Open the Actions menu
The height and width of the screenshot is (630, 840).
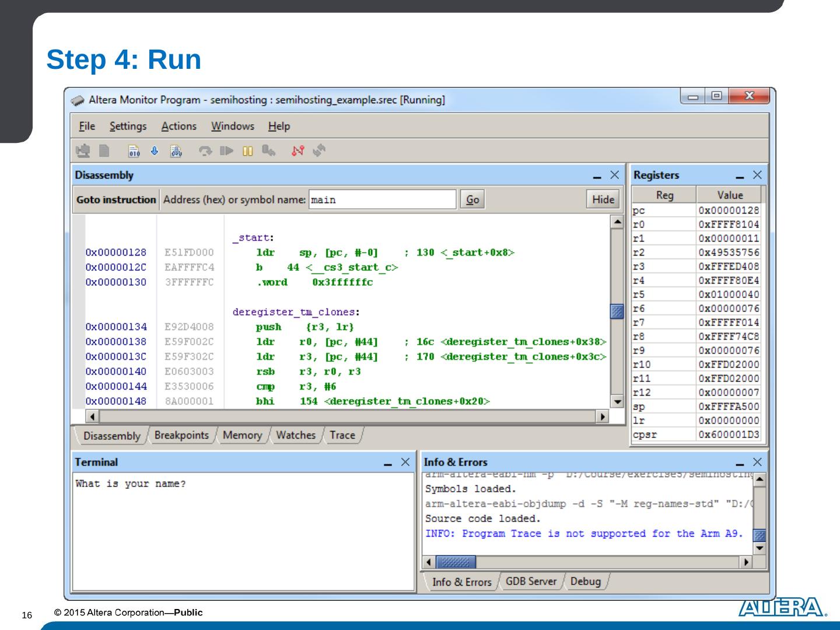(178, 126)
